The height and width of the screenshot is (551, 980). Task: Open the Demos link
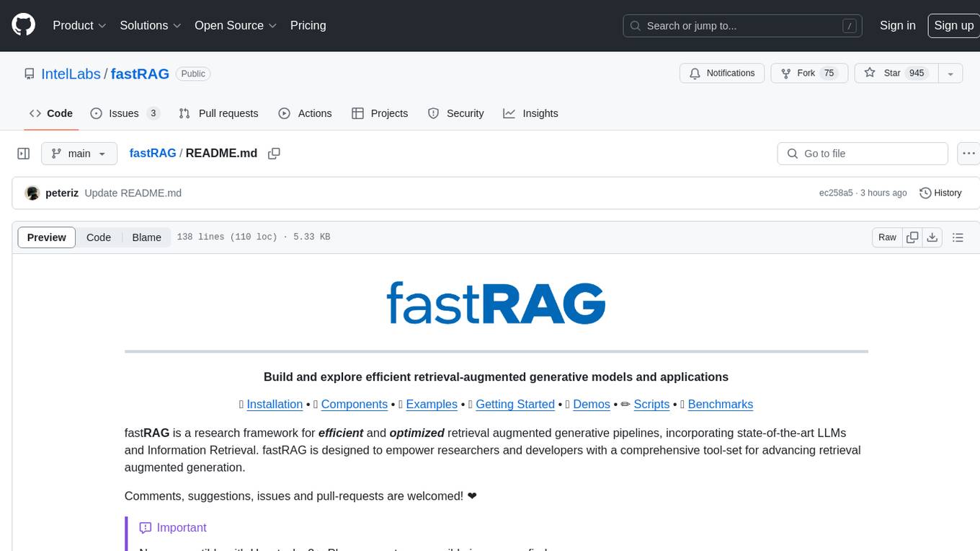click(x=592, y=404)
